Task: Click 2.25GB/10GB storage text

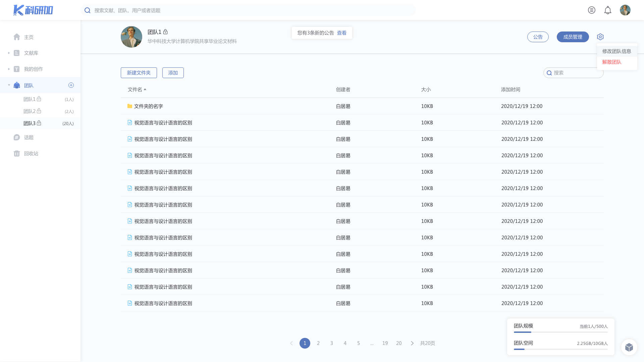Action: (592, 343)
